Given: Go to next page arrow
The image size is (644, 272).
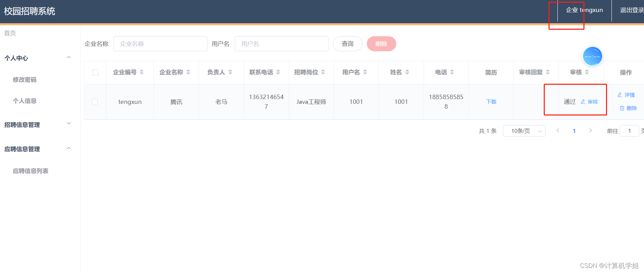Looking at the screenshot, I should (591, 131).
